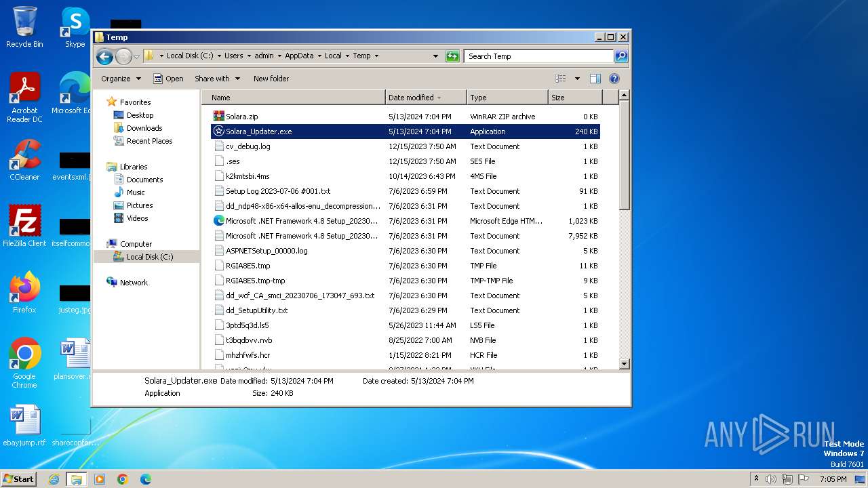
Task: Open Explorer help icon
Action: coord(614,79)
